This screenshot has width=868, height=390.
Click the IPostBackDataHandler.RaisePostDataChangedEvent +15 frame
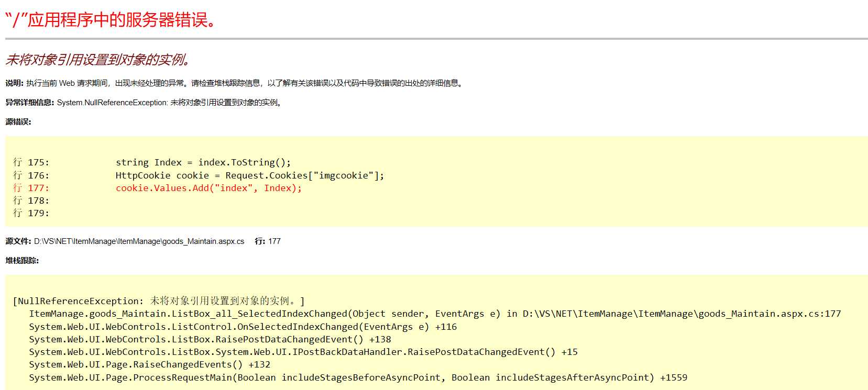(x=303, y=352)
